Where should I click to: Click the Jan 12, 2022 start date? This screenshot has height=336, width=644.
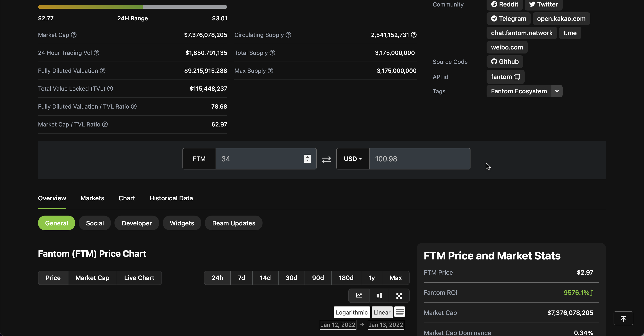pyautogui.click(x=338, y=325)
